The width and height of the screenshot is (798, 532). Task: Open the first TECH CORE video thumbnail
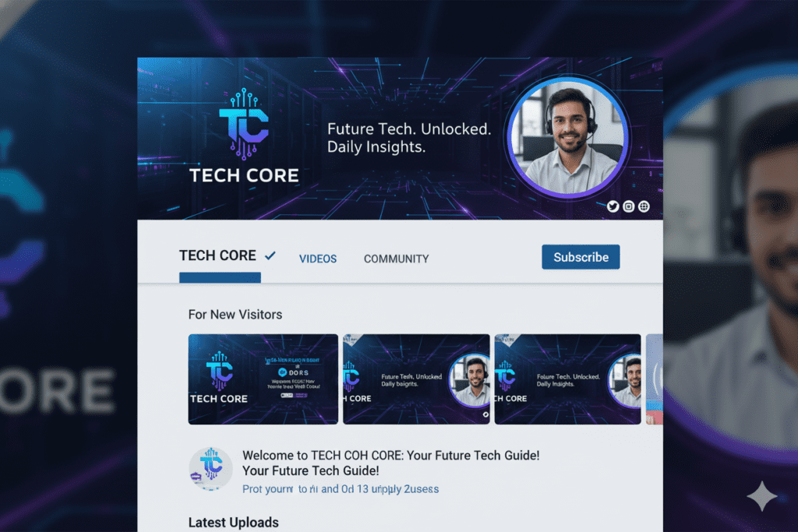point(263,379)
